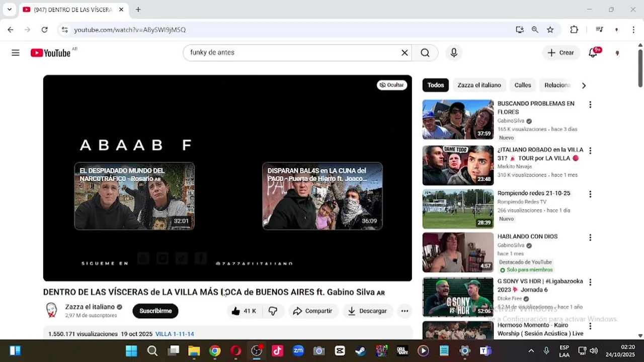Open the YouTube hamburger guide menu

click(16, 53)
